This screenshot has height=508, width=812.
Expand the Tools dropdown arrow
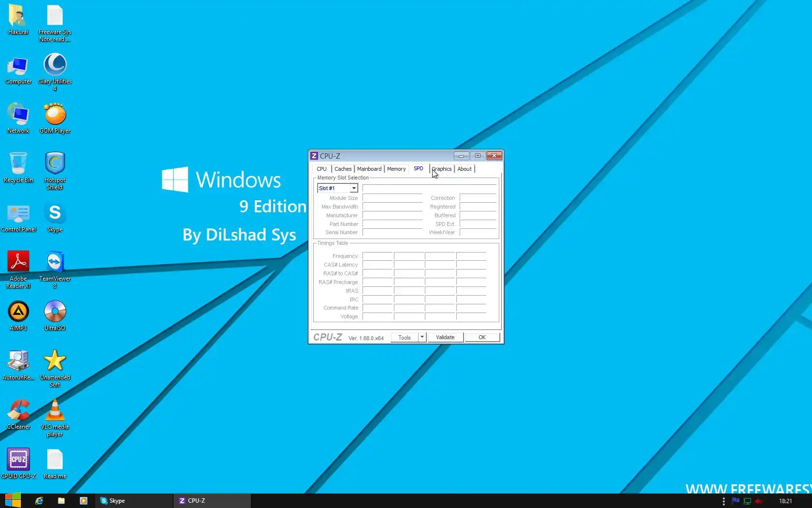[x=422, y=337]
